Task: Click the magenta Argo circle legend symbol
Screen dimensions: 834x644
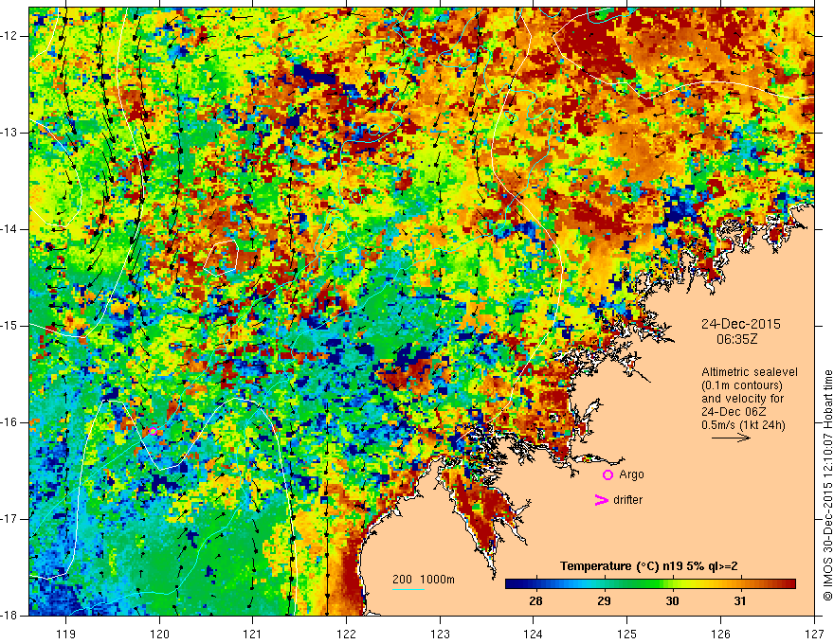Action: [607, 475]
